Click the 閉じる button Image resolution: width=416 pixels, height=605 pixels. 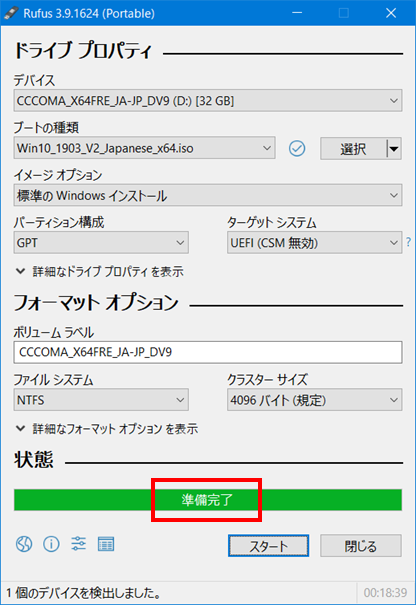[361, 546]
